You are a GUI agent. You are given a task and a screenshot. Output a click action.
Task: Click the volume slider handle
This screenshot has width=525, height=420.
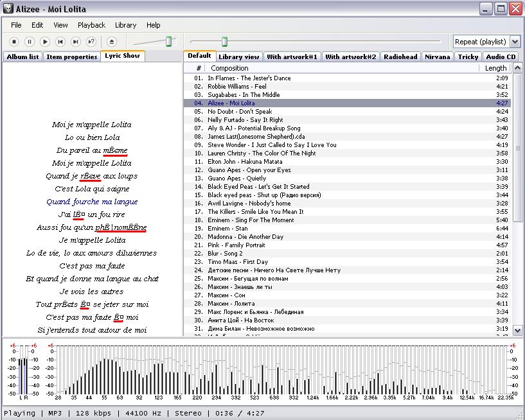[169, 42]
